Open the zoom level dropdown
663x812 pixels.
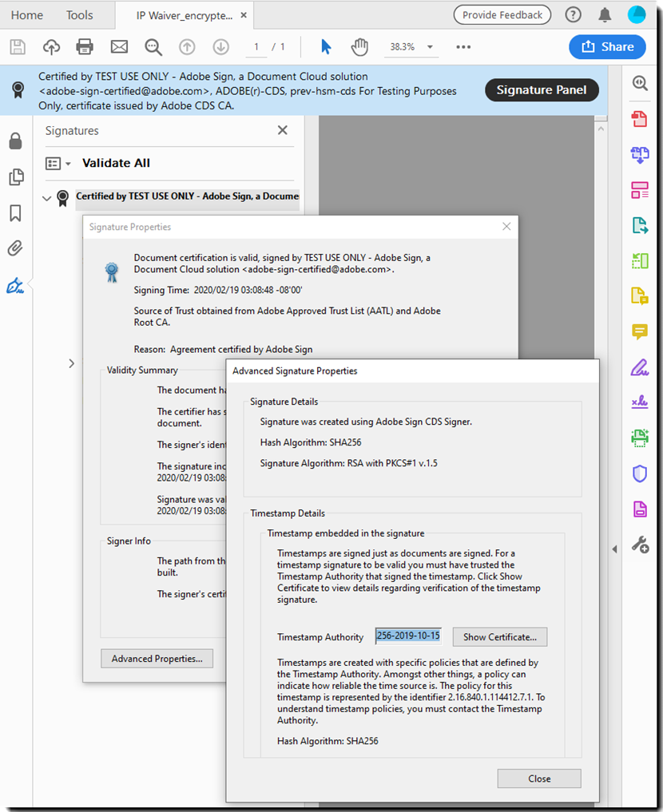430,47
